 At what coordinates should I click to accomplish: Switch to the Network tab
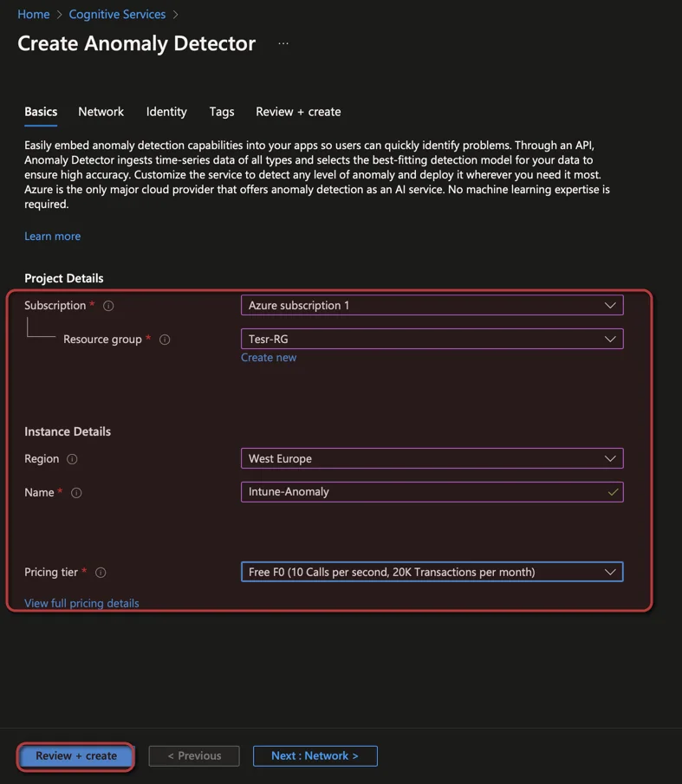(x=101, y=112)
